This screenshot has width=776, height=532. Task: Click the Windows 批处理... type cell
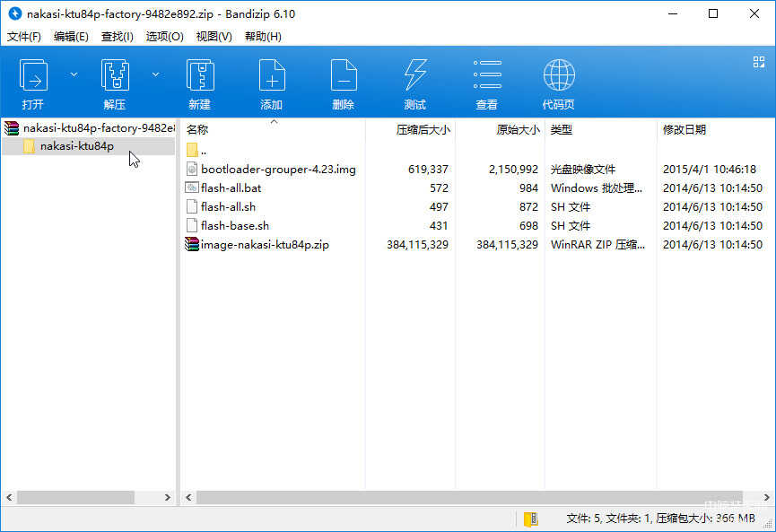597,188
